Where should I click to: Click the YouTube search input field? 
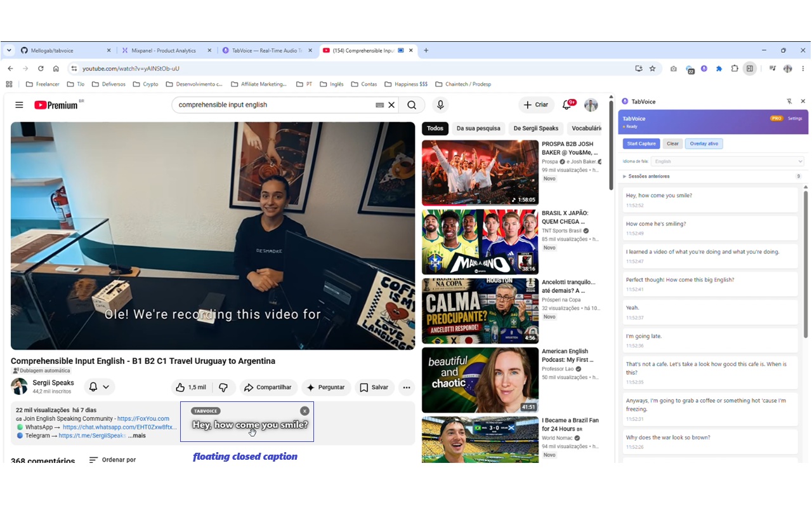[x=273, y=105]
